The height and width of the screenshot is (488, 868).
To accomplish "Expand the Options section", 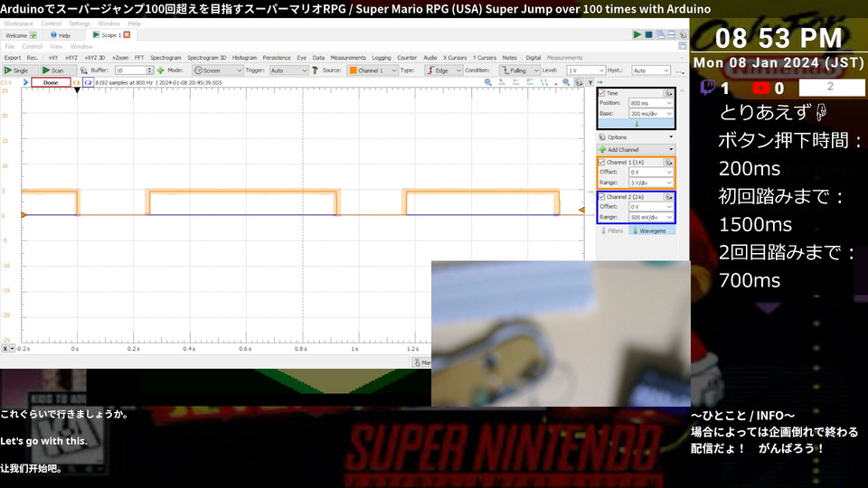I will pos(636,136).
